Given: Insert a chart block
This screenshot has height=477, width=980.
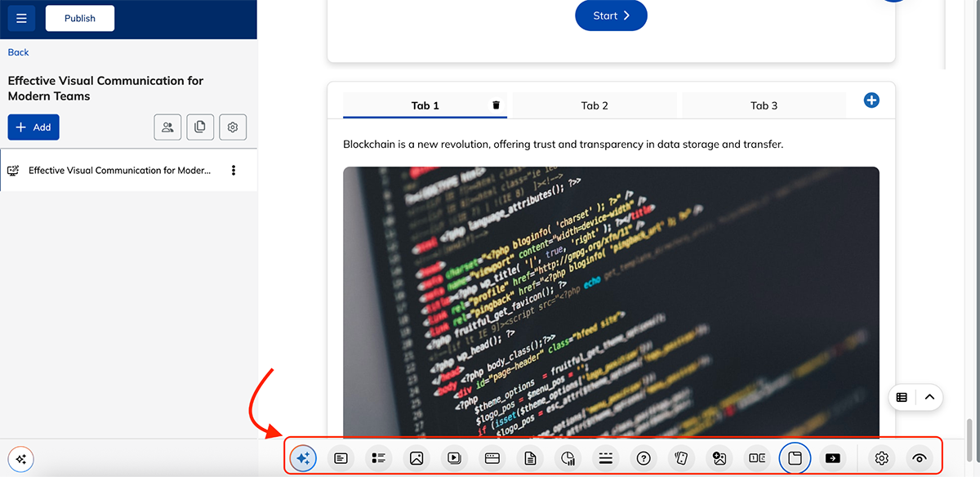Looking at the screenshot, I should click(568, 458).
